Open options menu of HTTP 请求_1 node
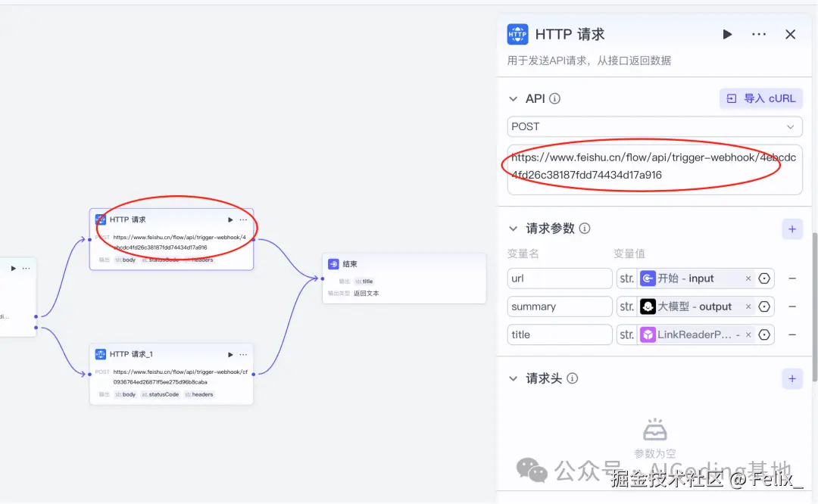Screen dimensions: 818x504 pyautogui.click(x=243, y=354)
